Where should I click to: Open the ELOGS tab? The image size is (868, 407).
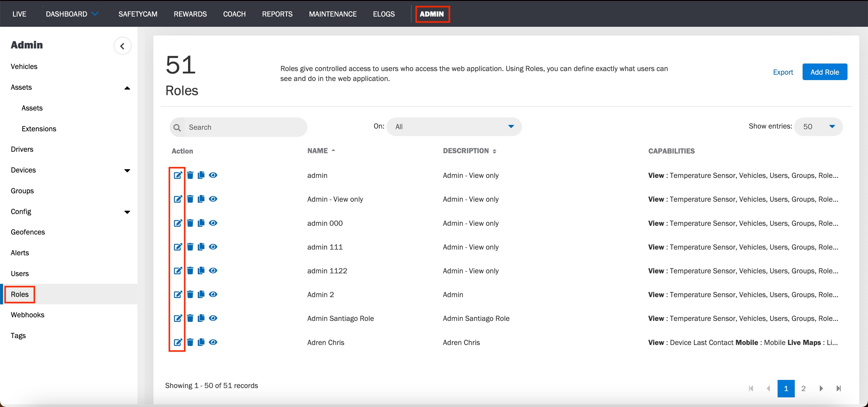pyautogui.click(x=384, y=14)
